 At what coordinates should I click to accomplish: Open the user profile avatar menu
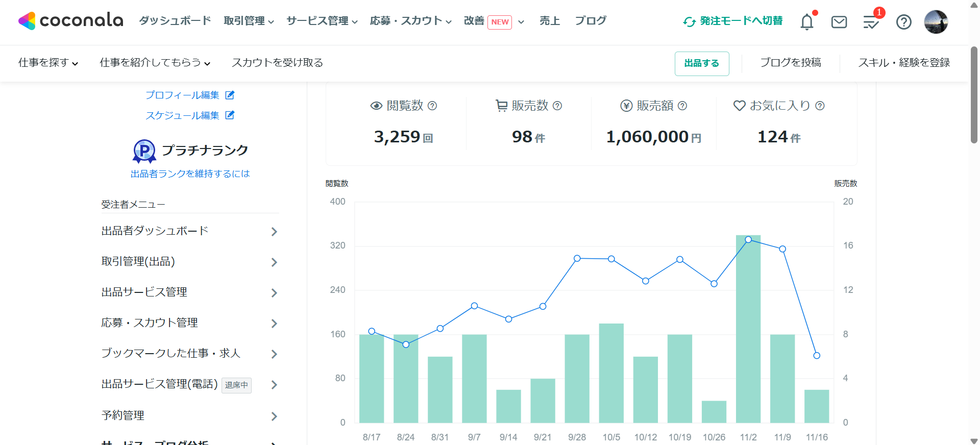coord(936,22)
